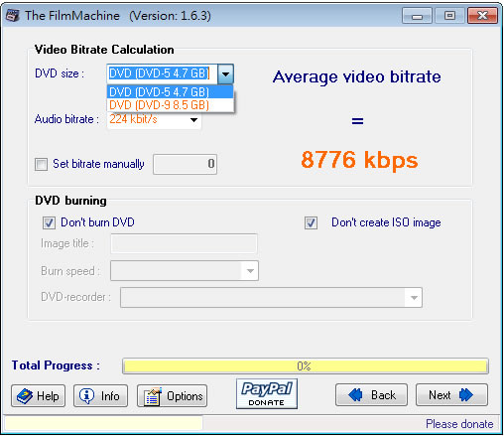This screenshot has width=504, height=436.
Task: Click the Options notepad icon
Action: pos(153,396)
